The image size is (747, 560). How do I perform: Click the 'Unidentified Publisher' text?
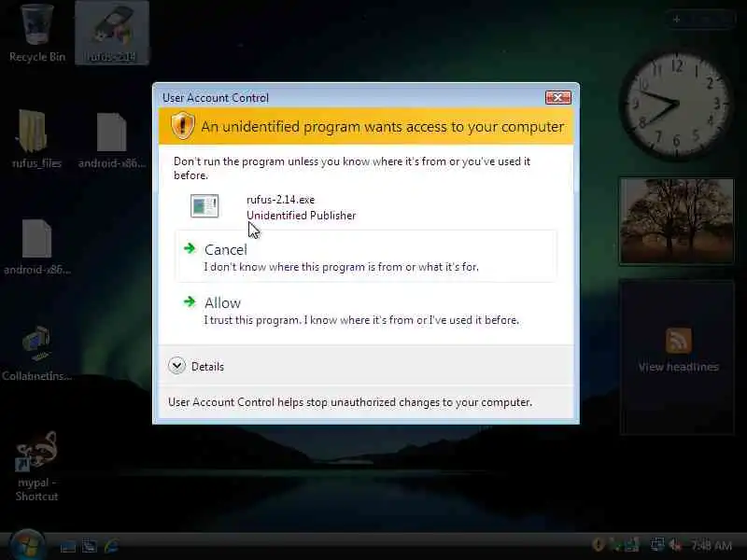click(301, 216)
